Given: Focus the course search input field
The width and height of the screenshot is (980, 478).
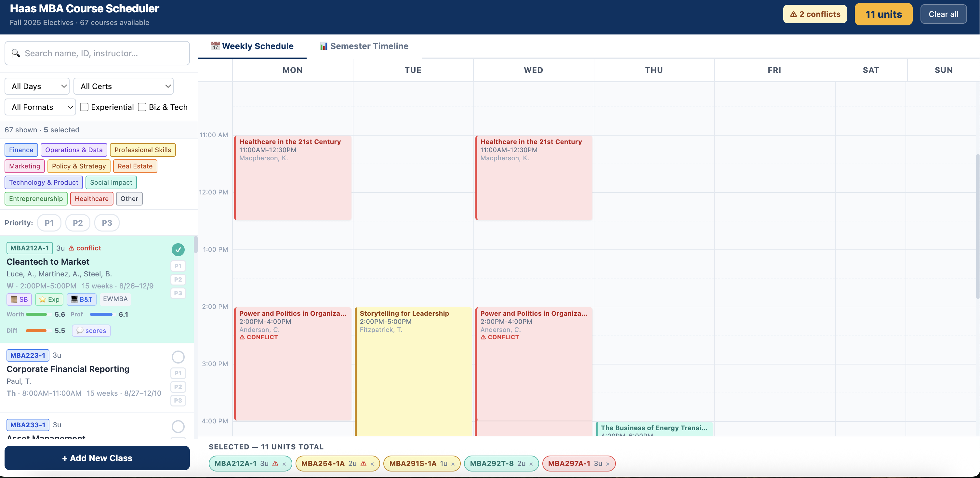Looking at the screenshot, I should (97, 53).
